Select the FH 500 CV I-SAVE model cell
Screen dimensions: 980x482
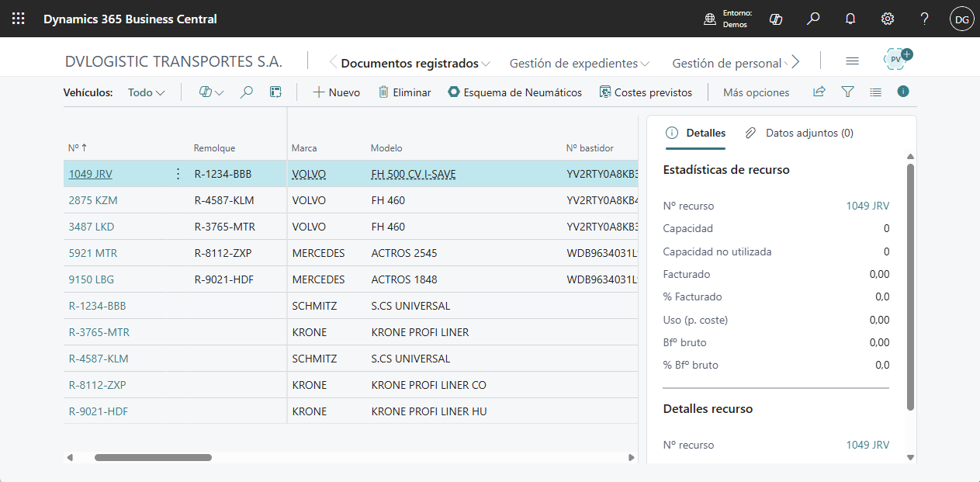[x=414, y=174]
